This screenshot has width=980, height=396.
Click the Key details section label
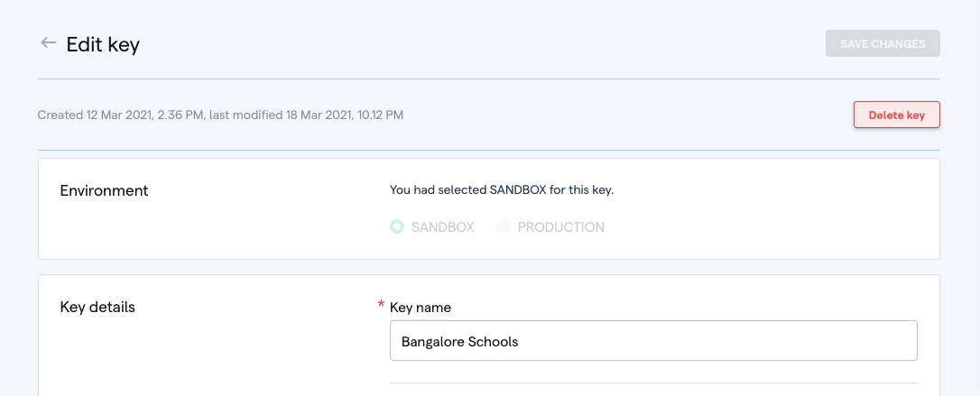tap(97, 307)
